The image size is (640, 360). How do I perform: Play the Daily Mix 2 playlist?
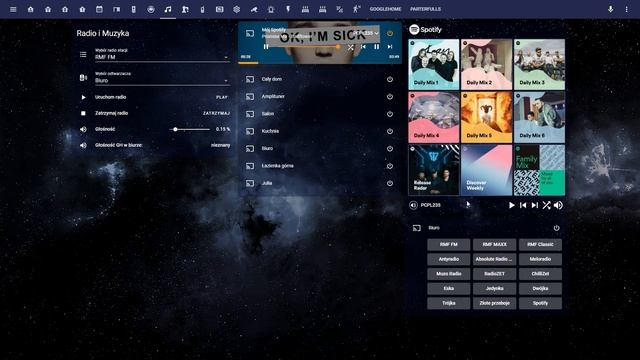487,64
